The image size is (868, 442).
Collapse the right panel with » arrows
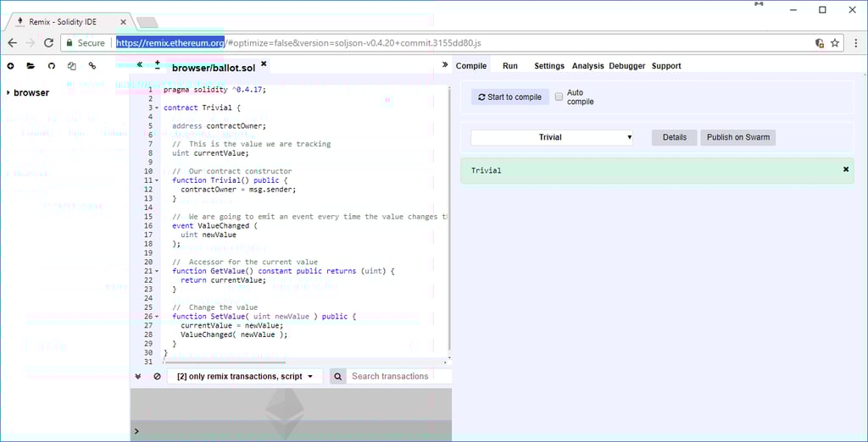[x=444, y=64]
